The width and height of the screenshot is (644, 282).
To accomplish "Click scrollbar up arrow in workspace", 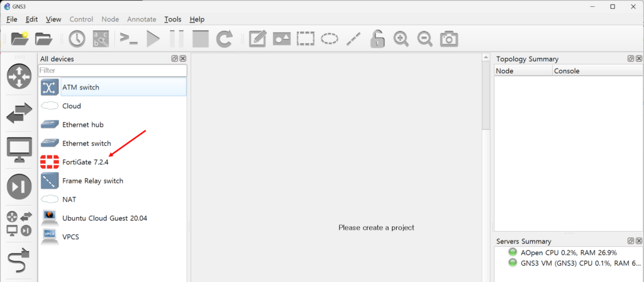I will pyautogui.click(x=486, y=57).
